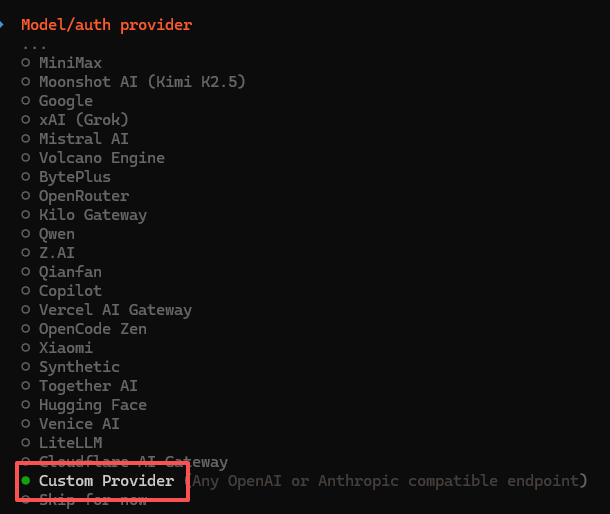Choose OpenRouter as provider

pos(83,196)
